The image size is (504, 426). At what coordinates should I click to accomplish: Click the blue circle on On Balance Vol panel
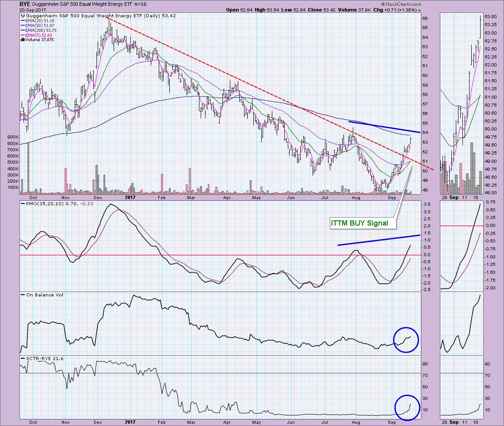point(405,339)
